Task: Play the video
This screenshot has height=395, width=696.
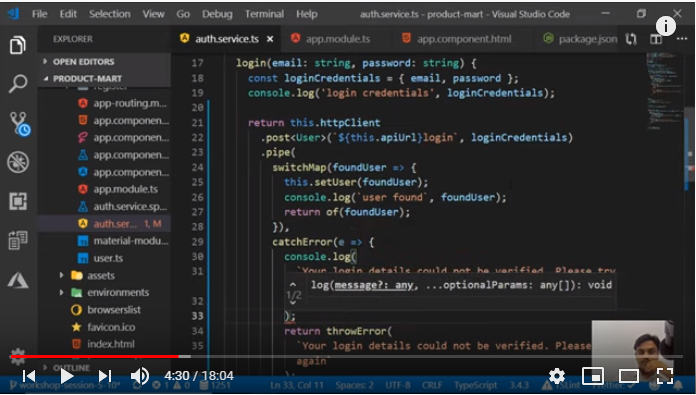Action: pyautogui.click(x=67, y=376)
